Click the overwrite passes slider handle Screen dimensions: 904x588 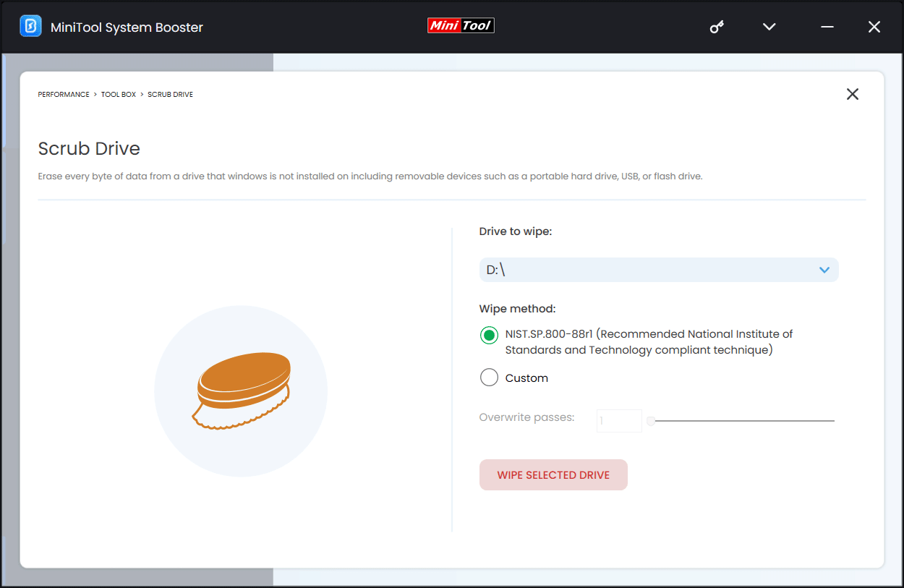pyautogui.click(x=651, y=421)
